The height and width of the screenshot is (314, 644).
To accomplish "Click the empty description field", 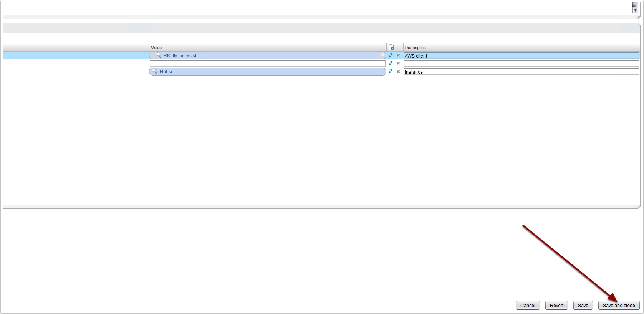I will (x=521, y=64).
